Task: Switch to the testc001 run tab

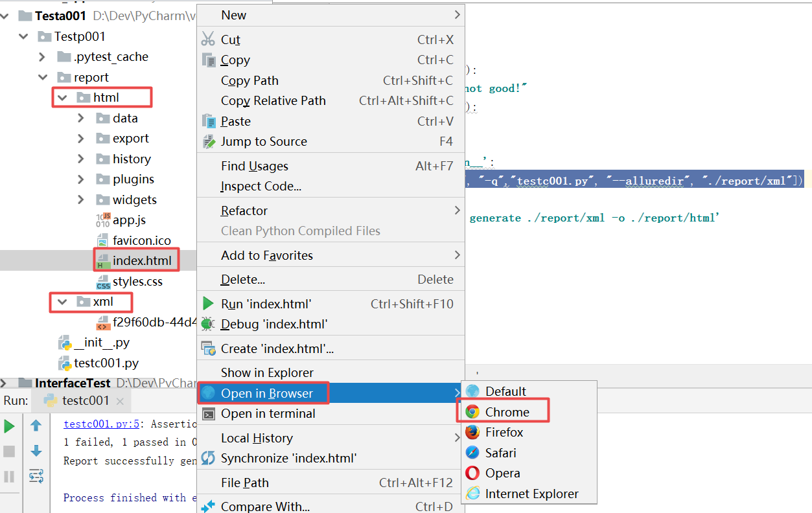Action: pos(86,400)
